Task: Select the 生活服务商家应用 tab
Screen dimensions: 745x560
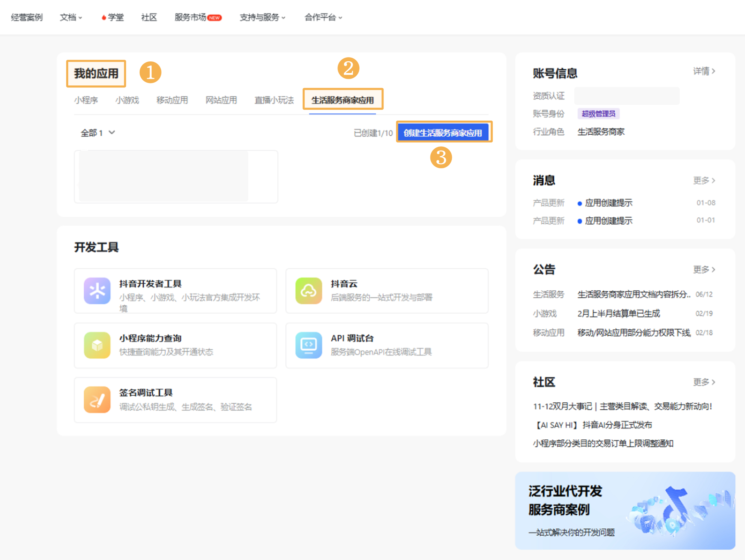Action: pos(343,100)
